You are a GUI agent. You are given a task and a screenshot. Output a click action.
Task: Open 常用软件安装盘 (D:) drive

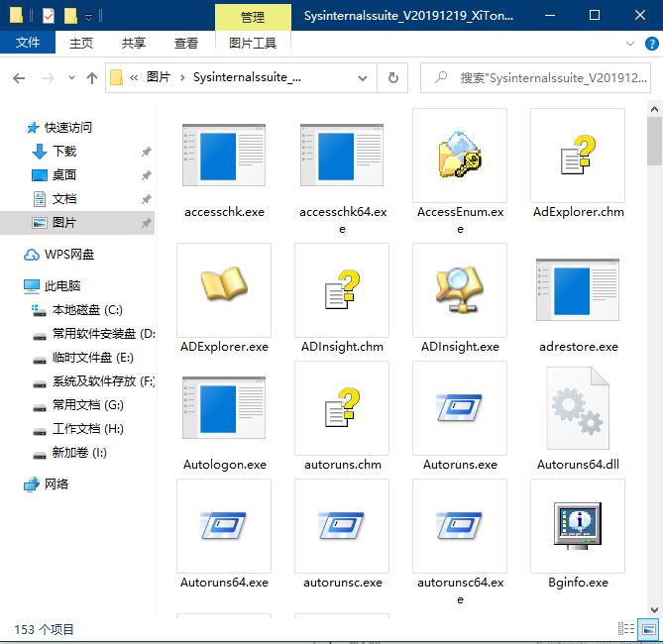[x=104, y=333]
